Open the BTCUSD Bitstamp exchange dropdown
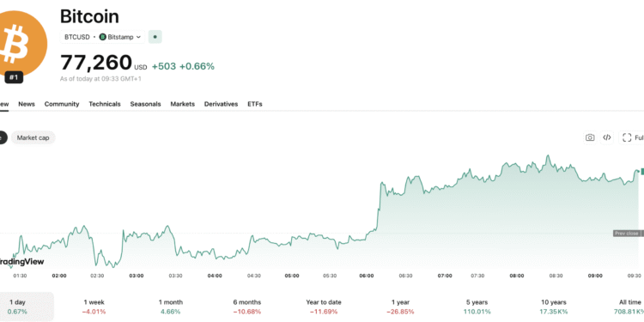Image resolution: width=644 pixels, height=322 pixels. pos(103,37)
